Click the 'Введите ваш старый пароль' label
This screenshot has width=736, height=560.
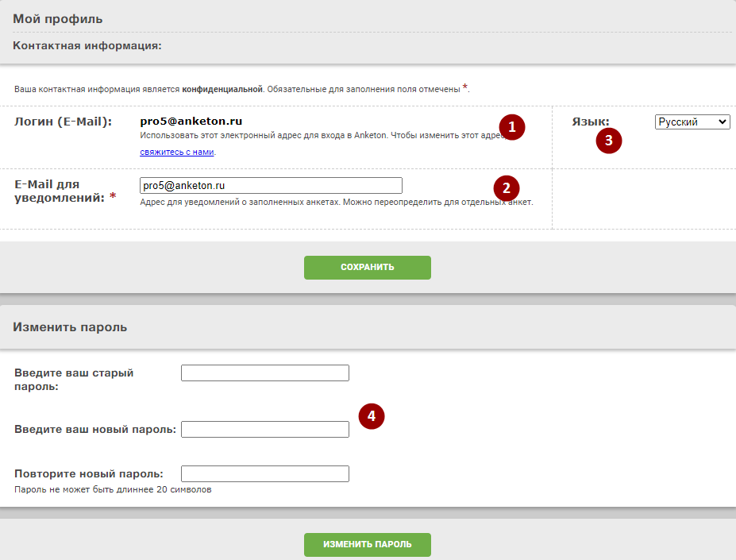coord(74,379)
